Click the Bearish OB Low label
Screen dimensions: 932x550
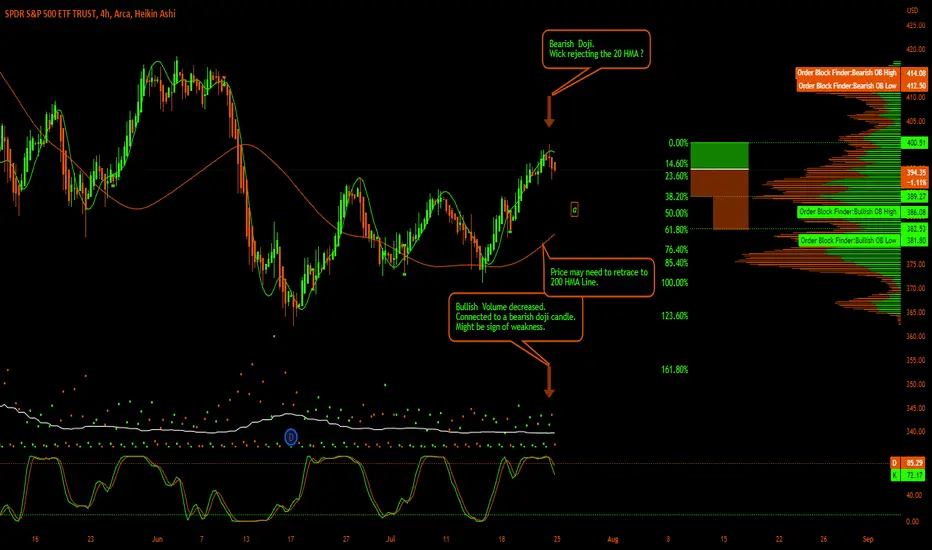pyautogui.click(x=847, y=86)
